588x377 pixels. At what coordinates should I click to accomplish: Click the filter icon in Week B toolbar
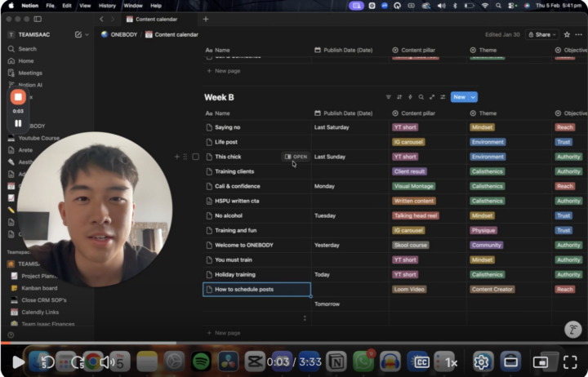pyautogui.click(x=388, y=97)
